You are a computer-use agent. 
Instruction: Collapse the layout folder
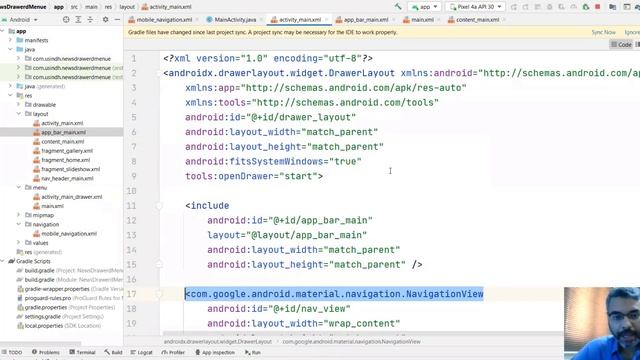click(18, 114)
